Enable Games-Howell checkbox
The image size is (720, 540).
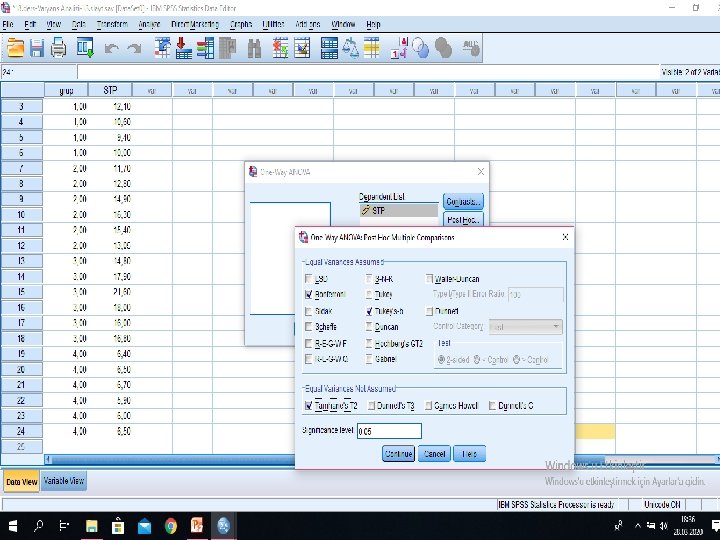428,406
